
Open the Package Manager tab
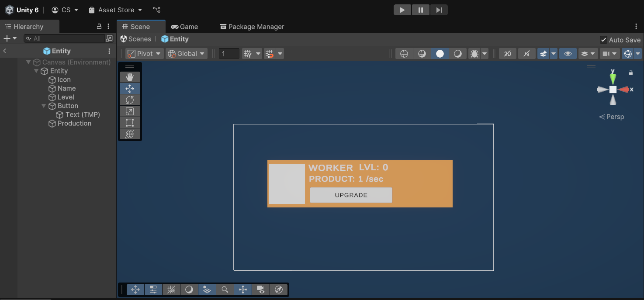pyautogui.click(x=252, y=27)
